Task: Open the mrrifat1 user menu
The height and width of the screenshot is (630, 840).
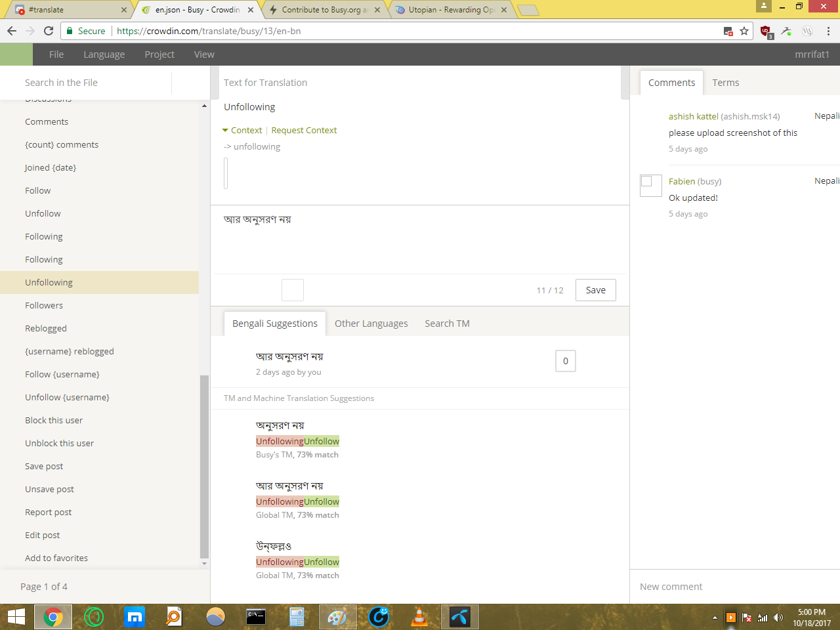Action: (x=812, y=54)
